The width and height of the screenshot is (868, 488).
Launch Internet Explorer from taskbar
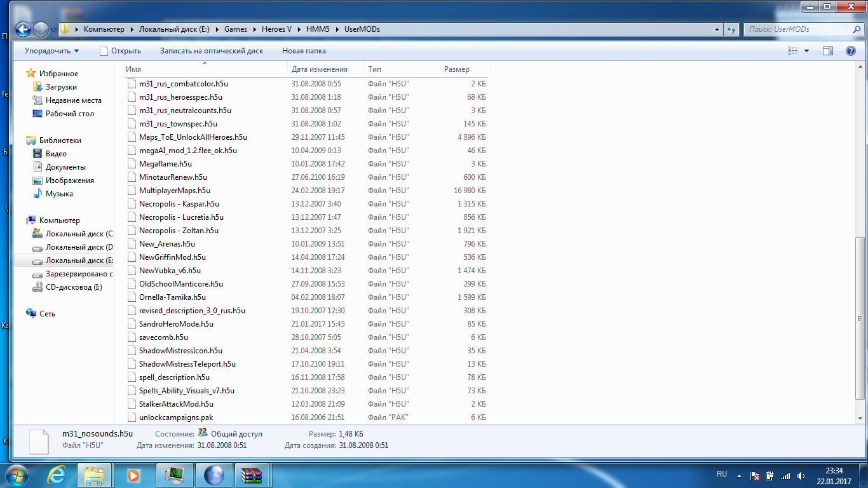(57, 475)
